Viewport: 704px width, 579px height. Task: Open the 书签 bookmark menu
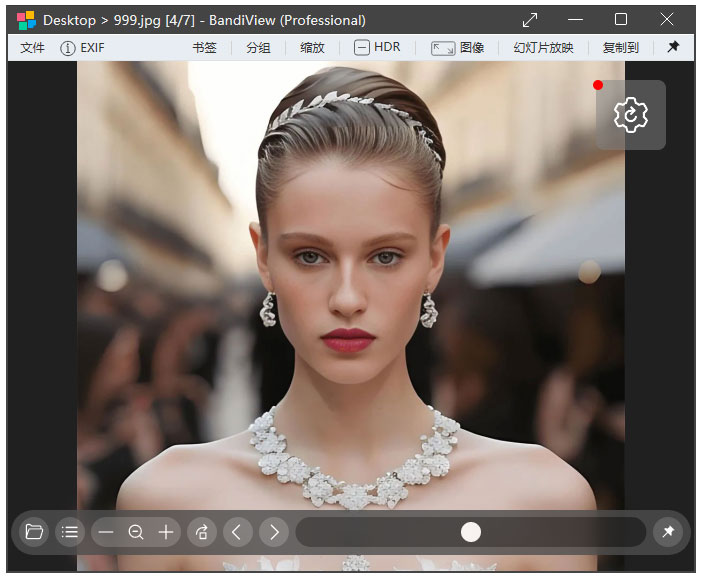204,48
